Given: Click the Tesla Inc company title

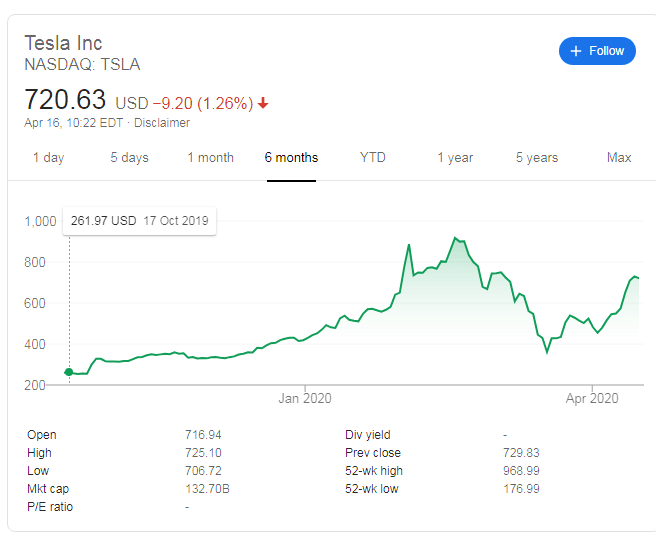Looking at the screenshot, I should (63, 43).
